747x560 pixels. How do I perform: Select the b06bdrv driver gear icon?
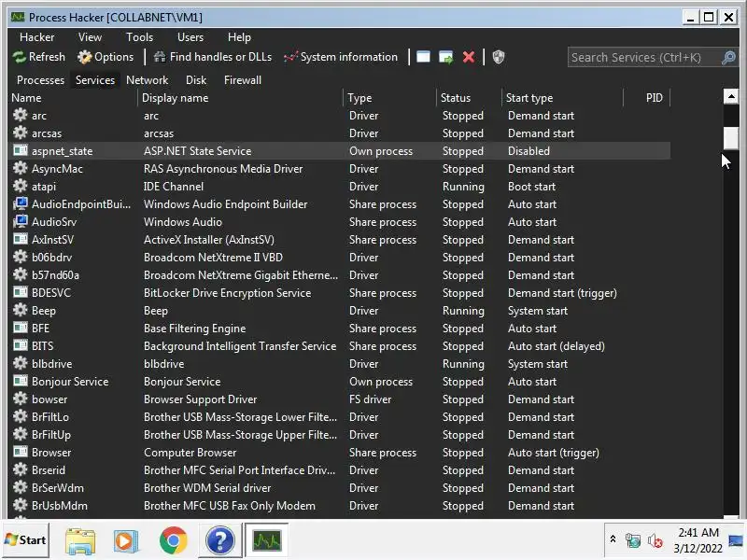[20, 258]
